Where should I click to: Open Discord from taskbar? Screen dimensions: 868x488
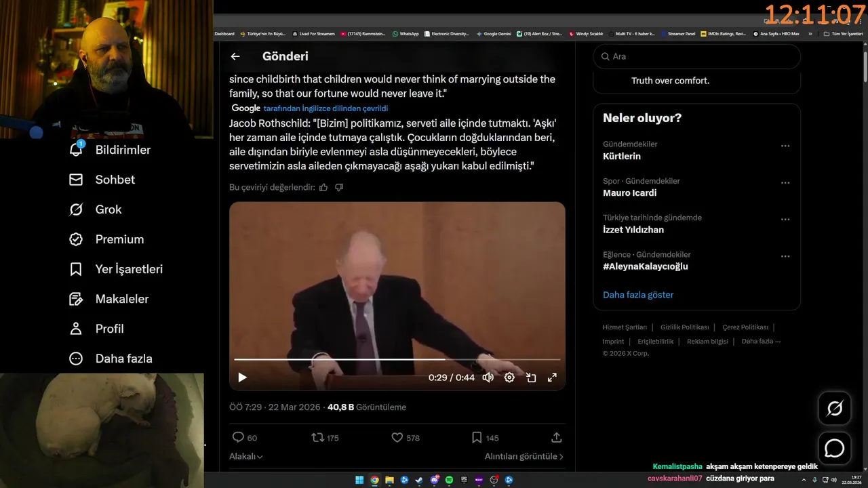434,480
